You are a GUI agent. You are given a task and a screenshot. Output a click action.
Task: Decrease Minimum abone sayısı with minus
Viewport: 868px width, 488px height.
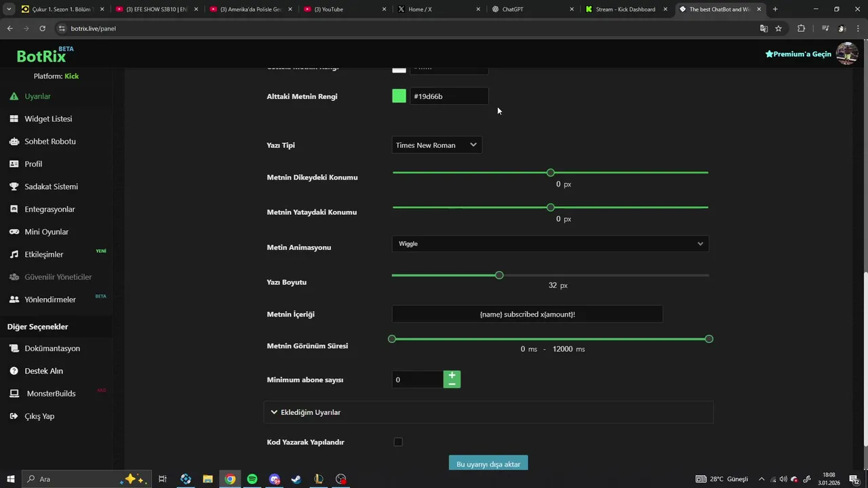(x=452, y=384)
